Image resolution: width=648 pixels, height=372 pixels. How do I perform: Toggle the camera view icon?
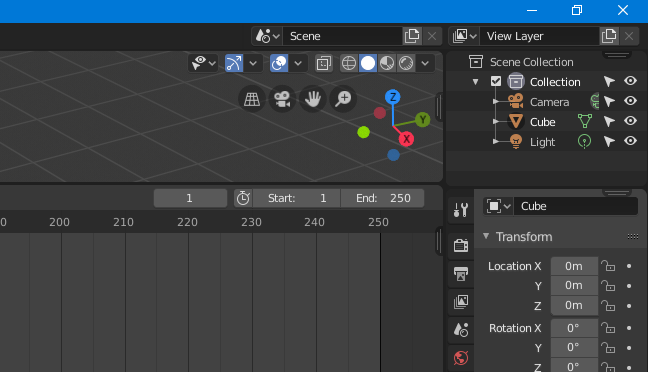click(x=282, y=99)
